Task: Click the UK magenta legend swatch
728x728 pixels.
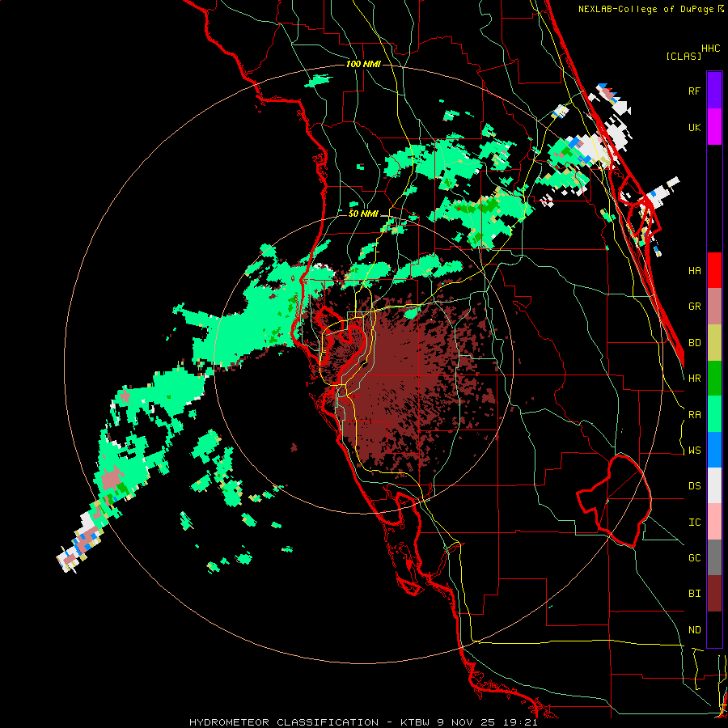Action: pos(714,126)
